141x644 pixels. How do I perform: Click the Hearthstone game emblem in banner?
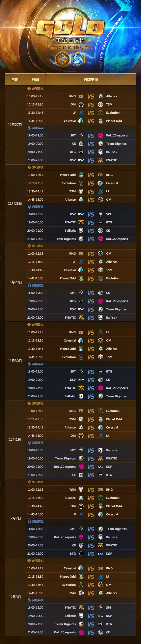[62, 59]
